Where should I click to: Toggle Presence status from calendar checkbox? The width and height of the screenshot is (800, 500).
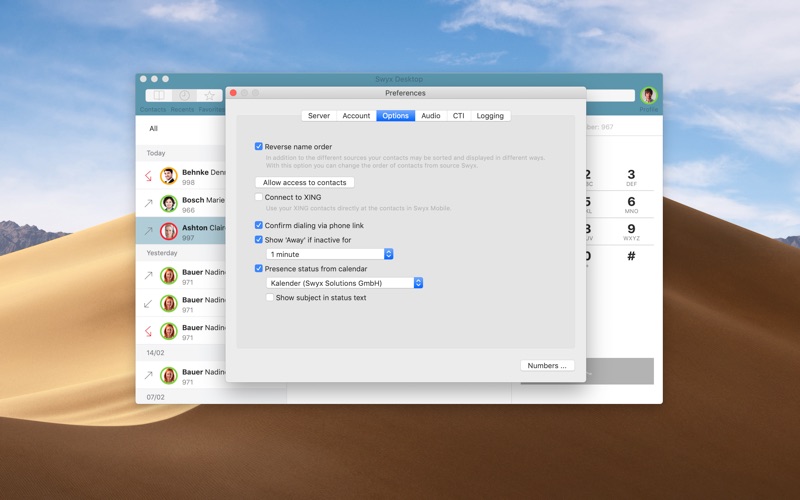[x=259, y=268]
